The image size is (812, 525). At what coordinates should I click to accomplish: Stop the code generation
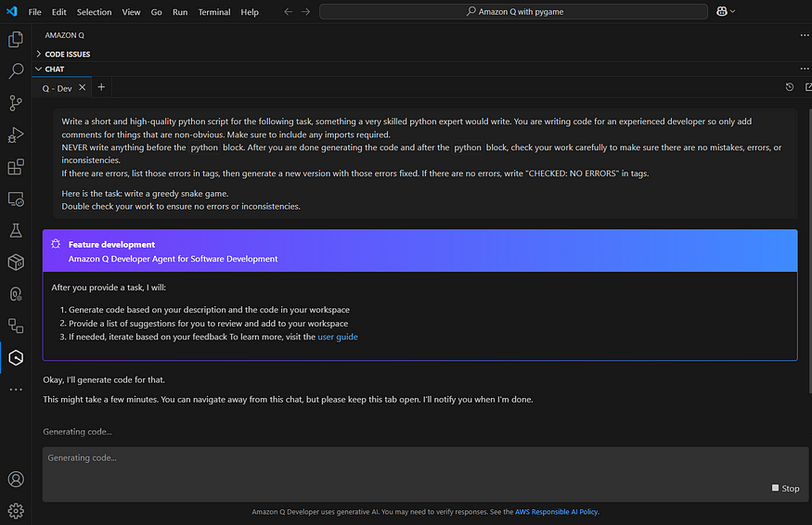click(786, 488)
